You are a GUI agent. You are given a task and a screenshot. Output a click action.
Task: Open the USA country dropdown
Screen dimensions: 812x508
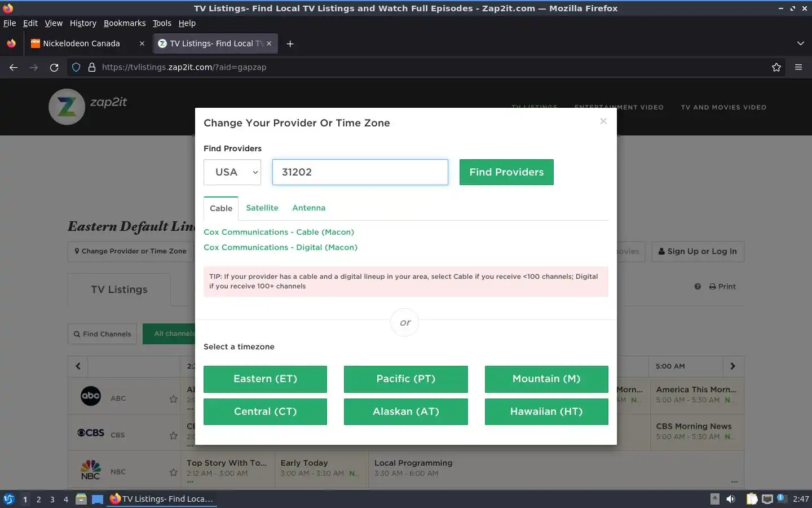232,172
